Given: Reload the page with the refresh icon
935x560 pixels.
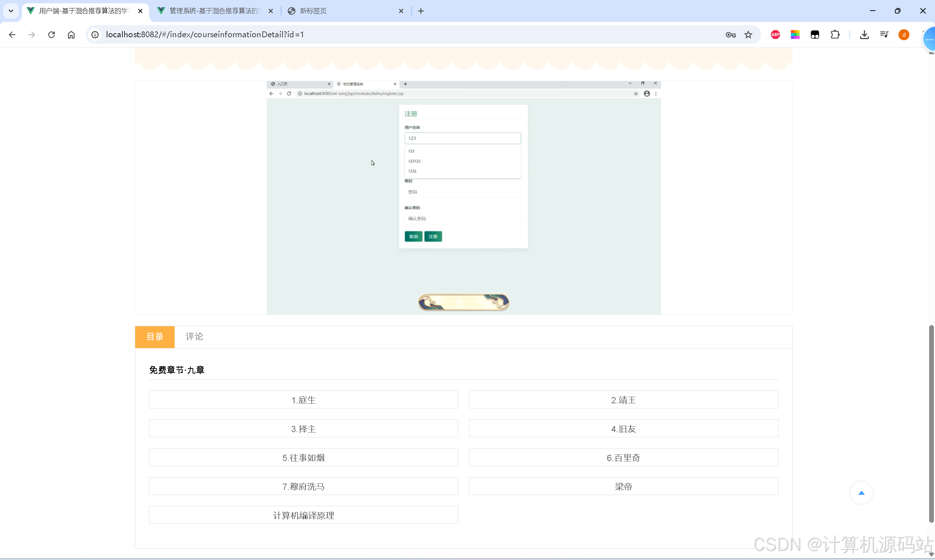Looking at the screenshot, I should [x=51, y=34].
